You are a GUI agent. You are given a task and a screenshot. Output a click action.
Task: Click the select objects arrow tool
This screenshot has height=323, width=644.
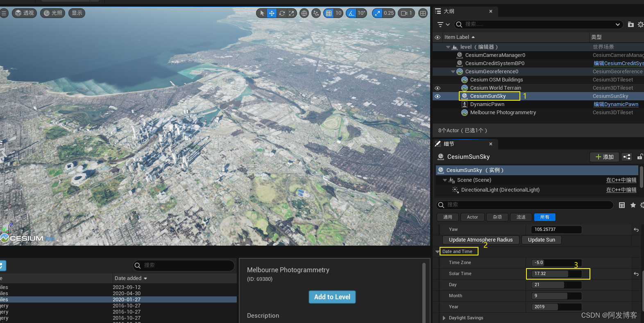point(262,13)
